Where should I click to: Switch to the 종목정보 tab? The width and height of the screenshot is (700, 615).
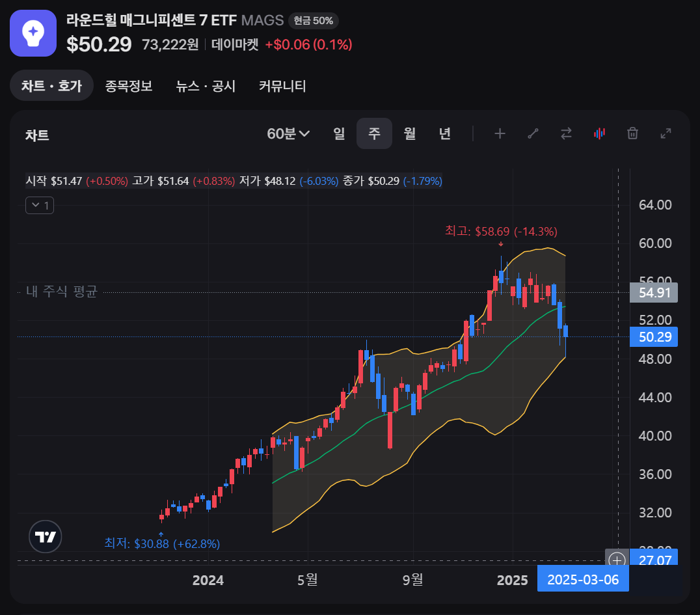[x=129, y=86]
